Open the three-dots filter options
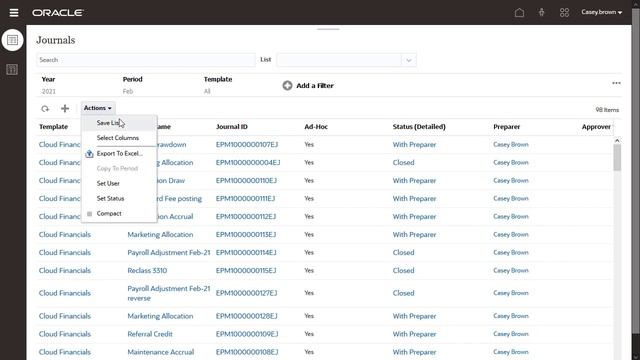The image size is (640, 360). (x=616, y=83)
